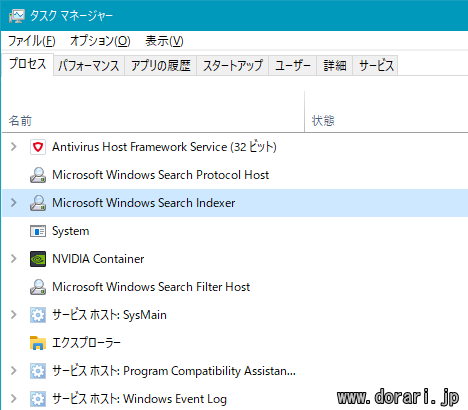Expand the サービス ホスト: SysMain group
The width and height of the screenshot is (468, 410).
[x=14, y=315]
